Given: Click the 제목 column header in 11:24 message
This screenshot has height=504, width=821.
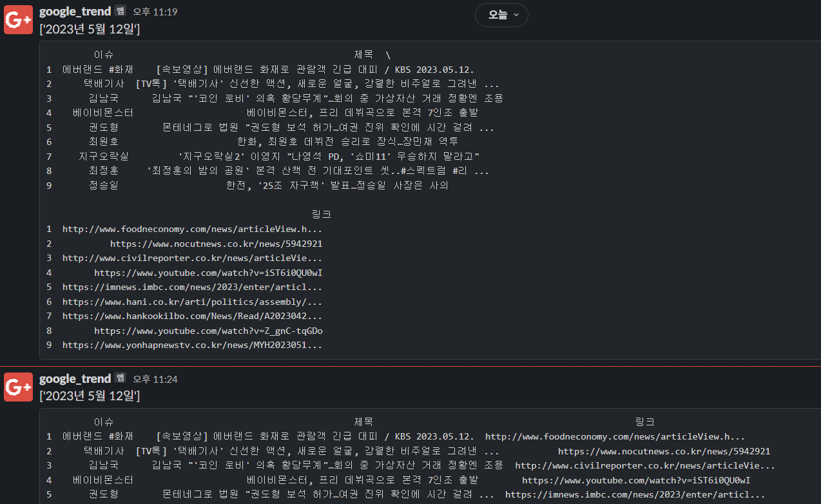Looking at the screenshot, I should pos(363,422).
